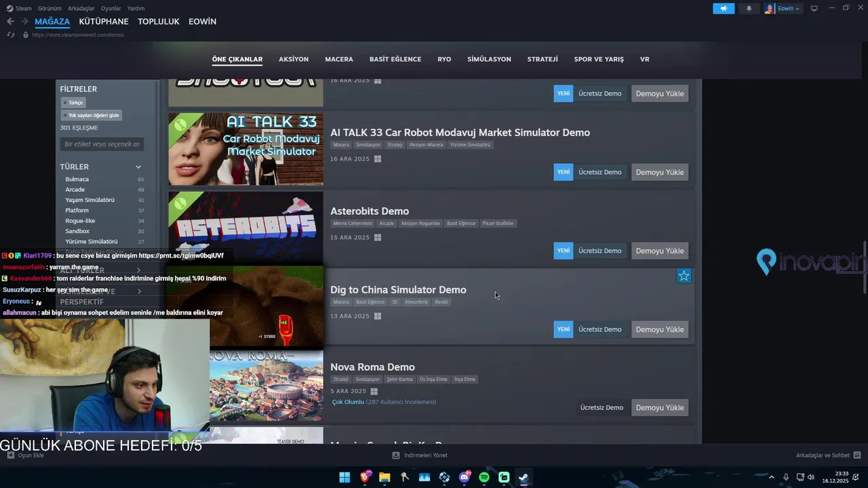Click the Windows platform icon for Nova Roma Demo

(x=374, y=391)
